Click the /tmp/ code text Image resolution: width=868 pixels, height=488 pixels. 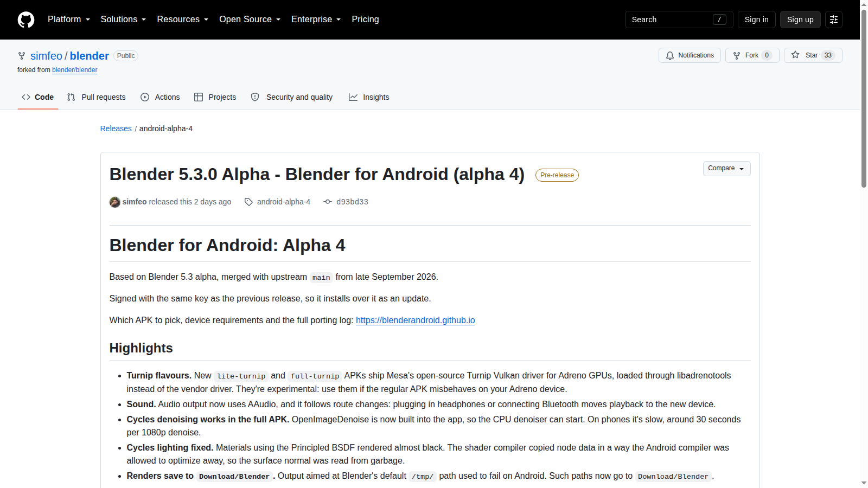click(x=423, y=477)
